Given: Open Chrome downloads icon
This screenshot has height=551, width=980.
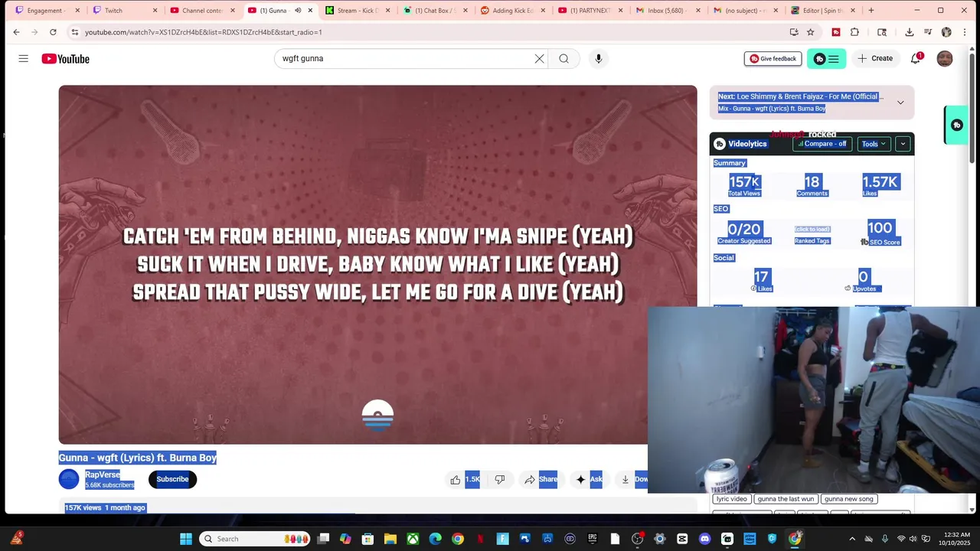Looking at the screenshot, I should [x=909, y=32].
